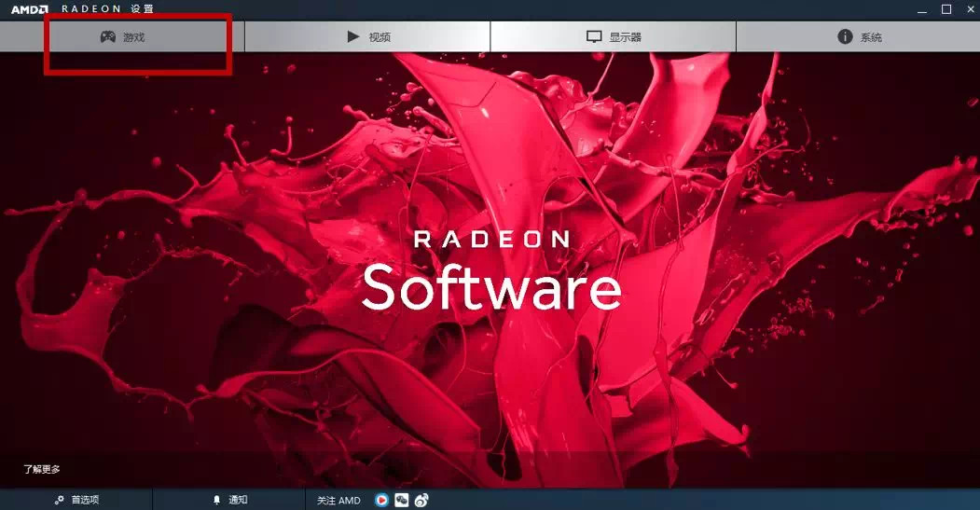Open the WeChat social icon
980x510 pixels.
pyautogui.click(x=401, y=500)
